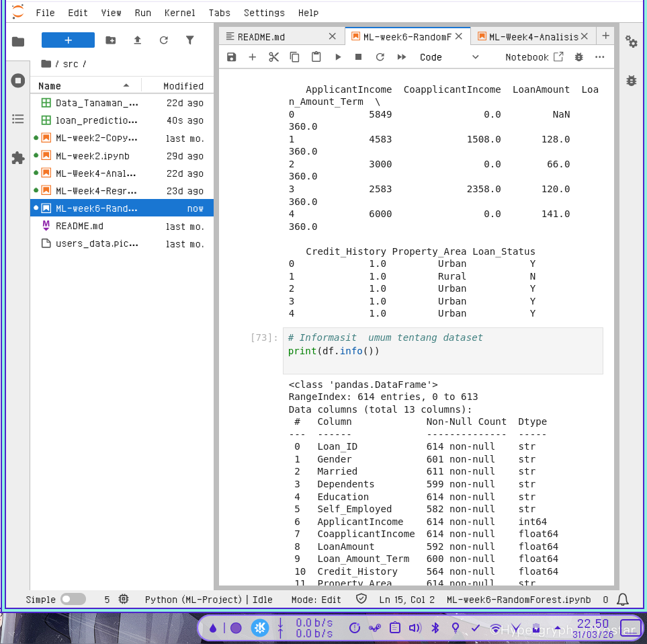Open ML-week2.ipynb in the file list
This screenshot has width=647, height=644.
(x=93, y=155)
